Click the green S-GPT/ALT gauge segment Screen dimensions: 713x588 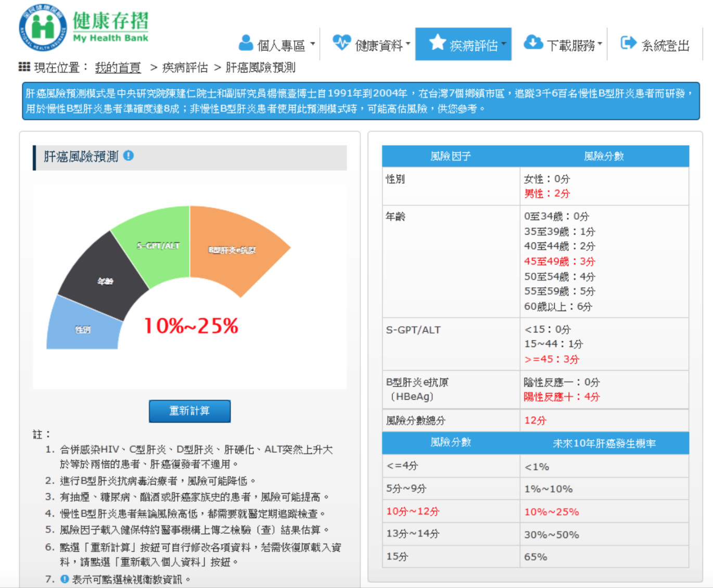coord(158,246)
